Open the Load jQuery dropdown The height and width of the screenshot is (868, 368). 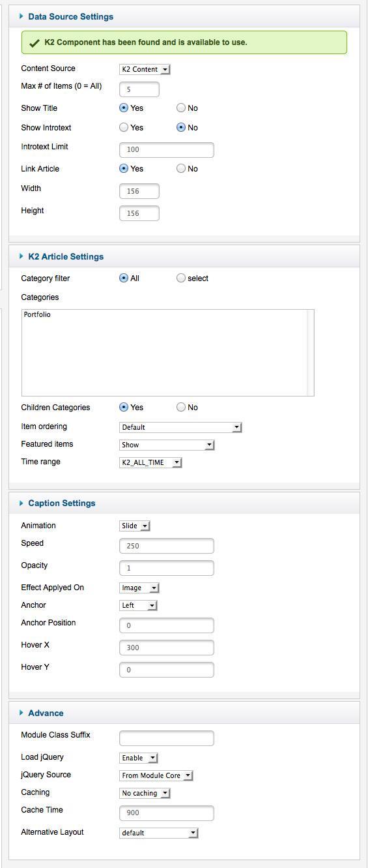point(139,758)
